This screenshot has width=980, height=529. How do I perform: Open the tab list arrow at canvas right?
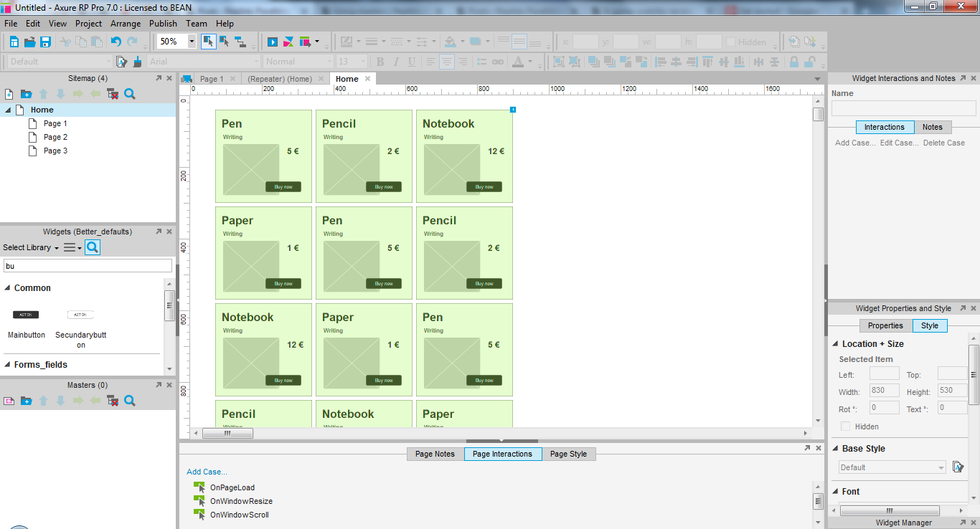[818, 79]
